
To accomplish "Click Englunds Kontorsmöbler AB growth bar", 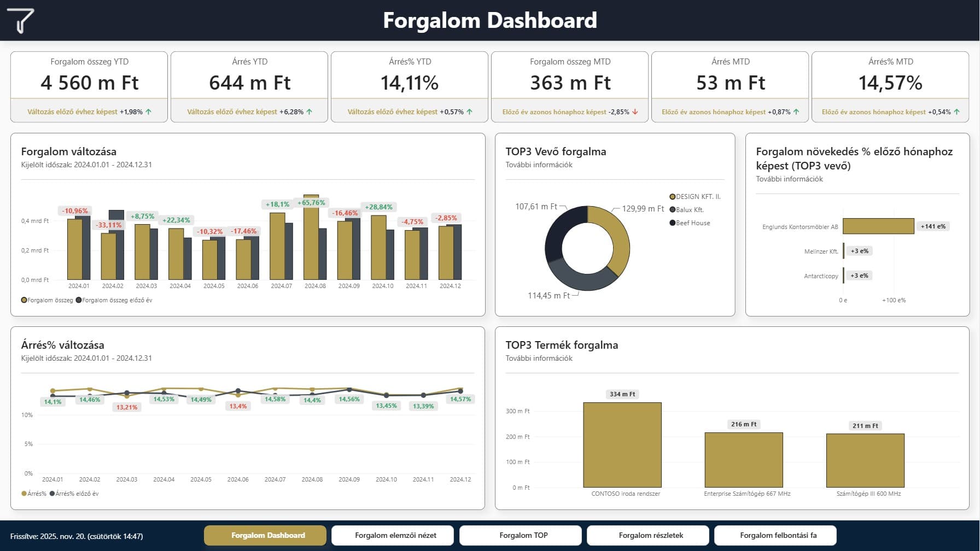I will (x=878, y=226).
